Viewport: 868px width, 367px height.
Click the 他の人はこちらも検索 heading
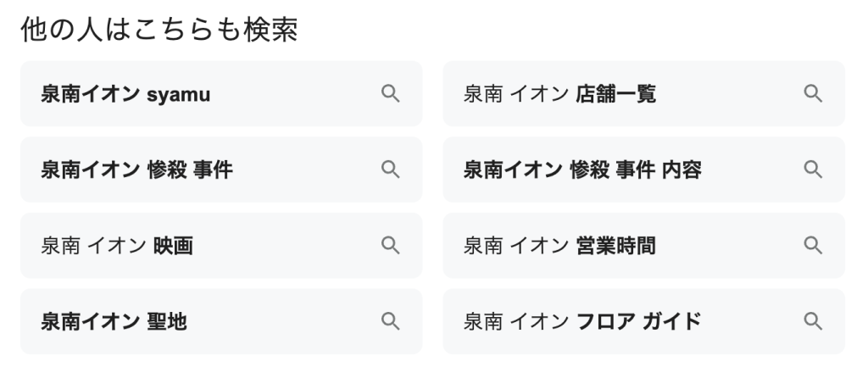tap(159, 29)
